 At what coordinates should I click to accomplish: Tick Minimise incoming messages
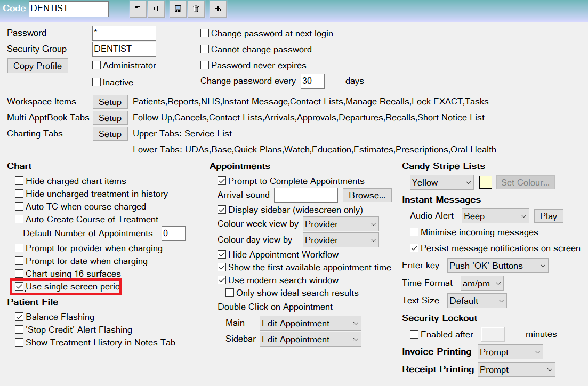(x=414, y=232)
